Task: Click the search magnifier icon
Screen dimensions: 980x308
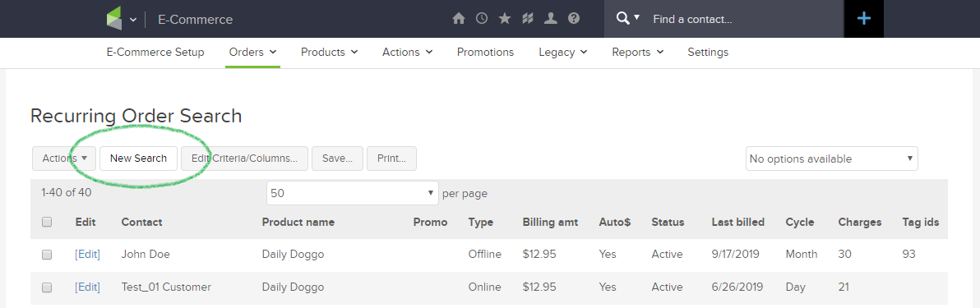Action: point(623,18)
